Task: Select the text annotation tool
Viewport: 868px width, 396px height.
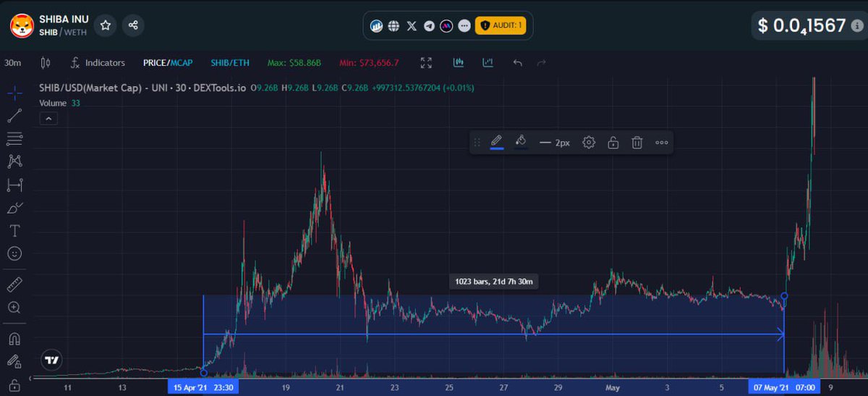Action: [x=14, y=231]
